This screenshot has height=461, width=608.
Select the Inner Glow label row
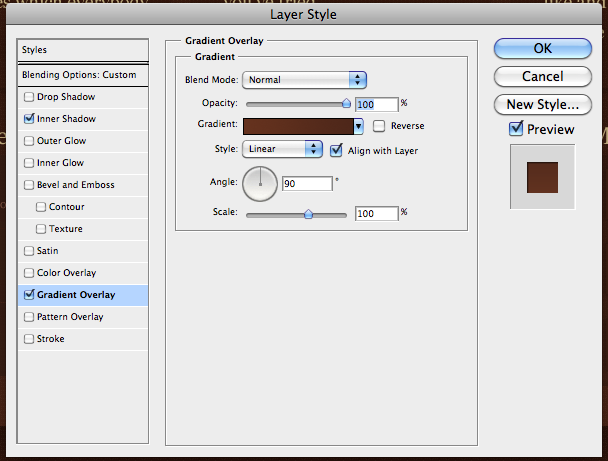point(83,163)
